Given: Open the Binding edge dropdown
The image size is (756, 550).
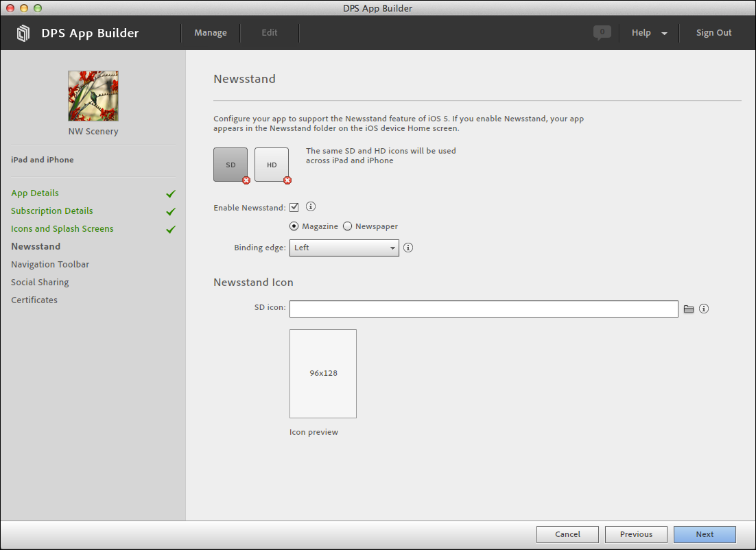Looking at the screenshot, I should pyautogui.click(x=344, y=248).
